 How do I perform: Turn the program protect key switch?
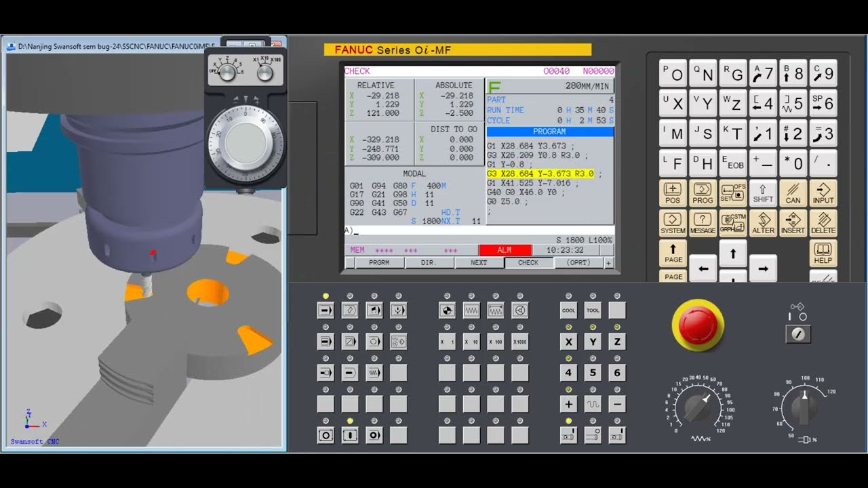pyautogui.click(x=798, y=334)
